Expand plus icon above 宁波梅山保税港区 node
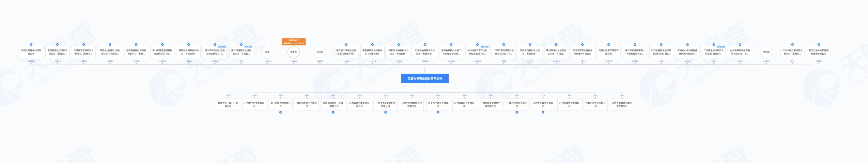Image resolution: width=868 pixels, height=163 pixels. (687, 44)
